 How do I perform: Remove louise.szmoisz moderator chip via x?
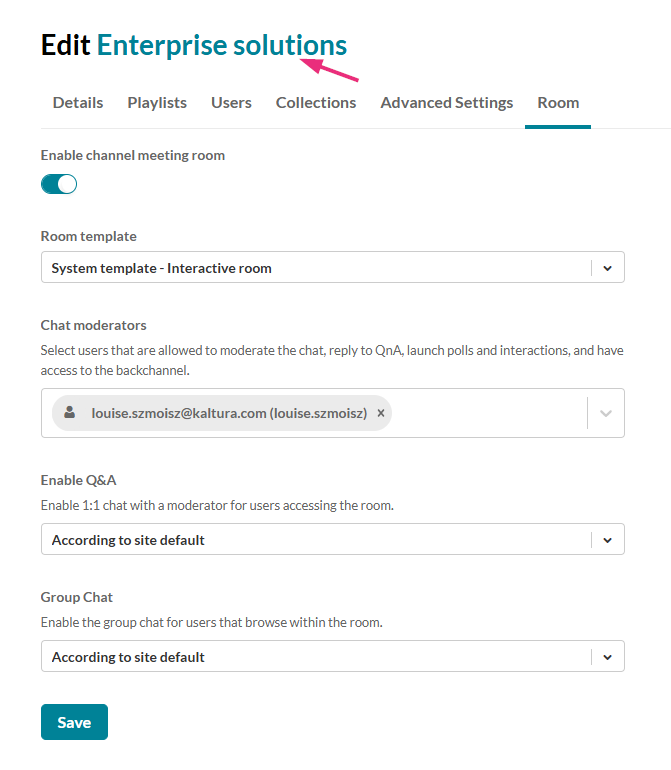click(381, 413)
